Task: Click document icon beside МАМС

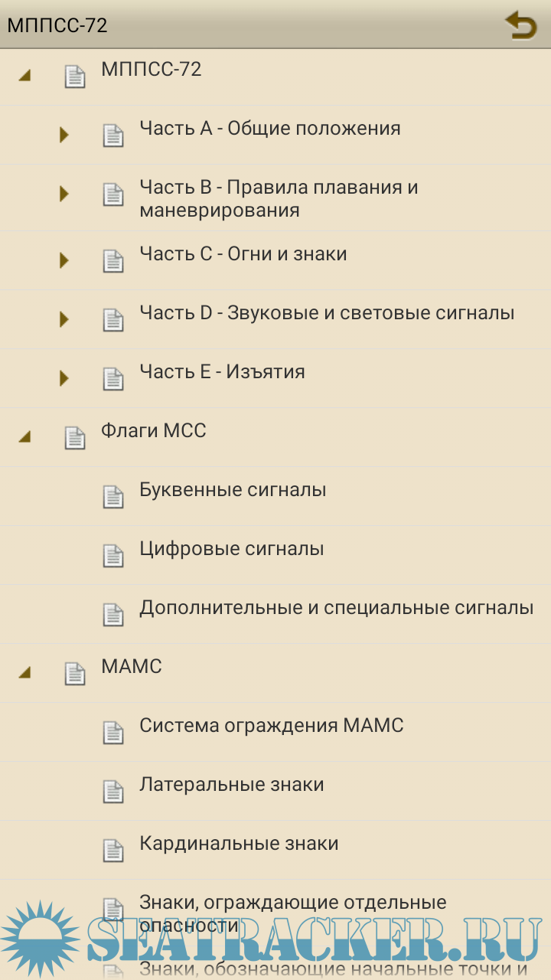Action: click(75, 673)
